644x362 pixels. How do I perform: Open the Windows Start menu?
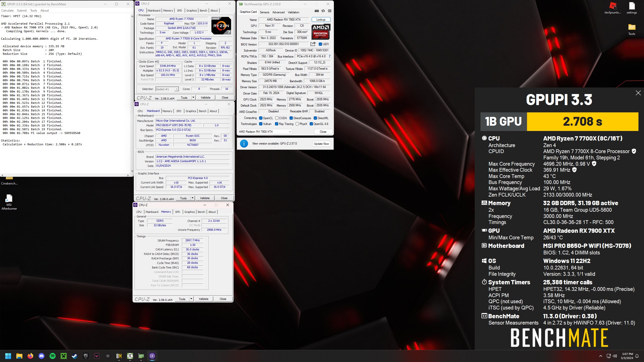click(8, 356)
